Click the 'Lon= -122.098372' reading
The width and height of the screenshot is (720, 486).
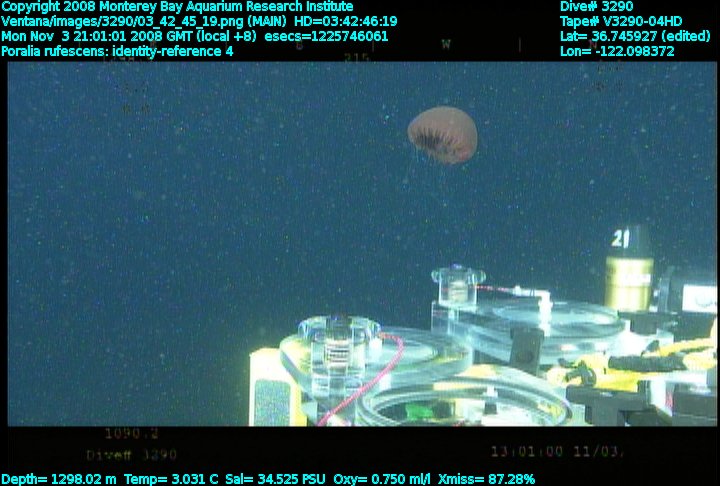tap(617, 51)
